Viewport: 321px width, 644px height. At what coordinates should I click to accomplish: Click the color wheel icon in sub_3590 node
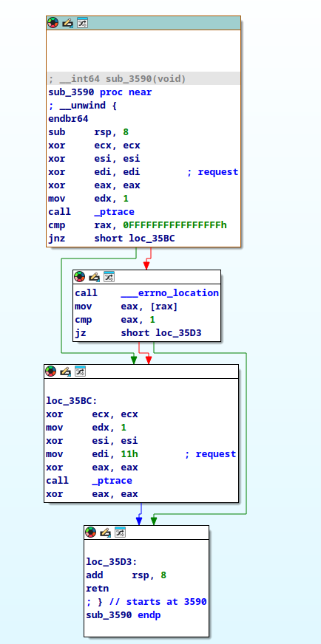tap(53, 23)
